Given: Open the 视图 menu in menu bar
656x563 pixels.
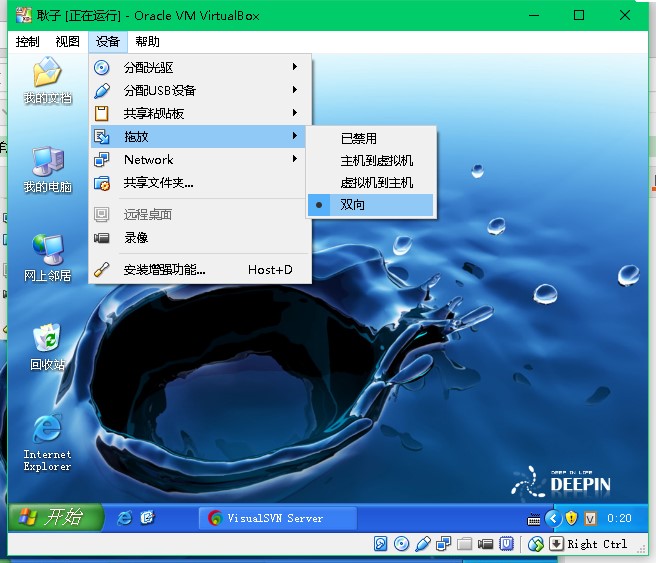Looking at the screenshot, I should click(x=67, y=42).
